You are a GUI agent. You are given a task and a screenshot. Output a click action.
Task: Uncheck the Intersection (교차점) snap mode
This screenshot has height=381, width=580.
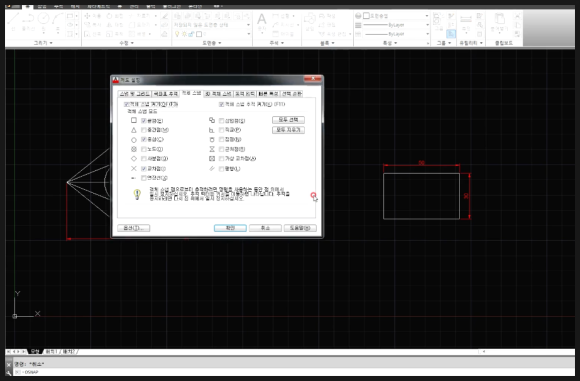tap(144, 169)
